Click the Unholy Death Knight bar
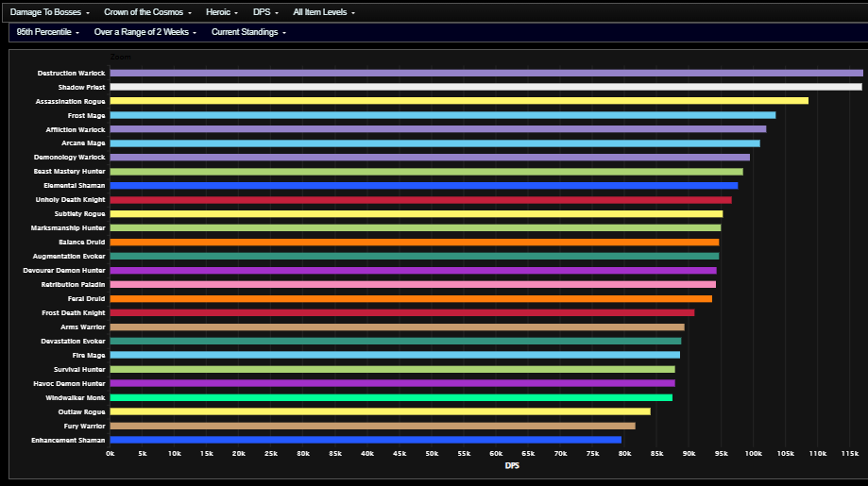Screen dimensions: 868x486 [x=421, y=200]
